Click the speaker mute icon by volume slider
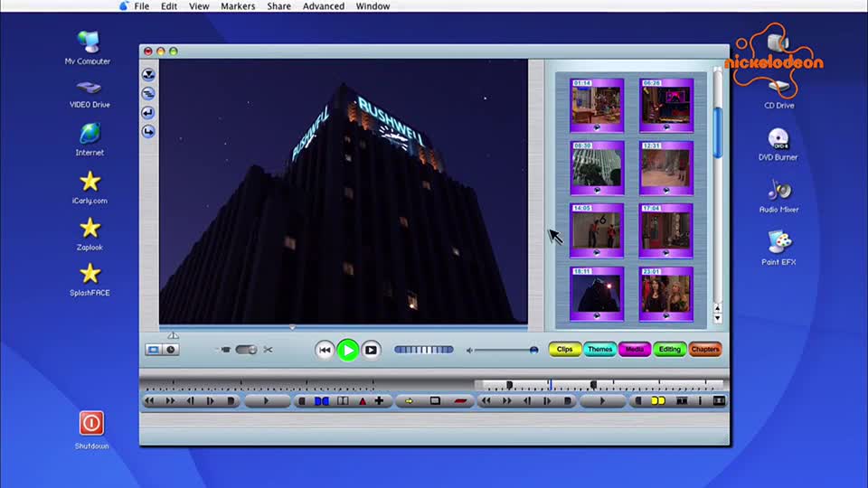Image resolution: width=868 pixels, height=488 pixels. 469,351
